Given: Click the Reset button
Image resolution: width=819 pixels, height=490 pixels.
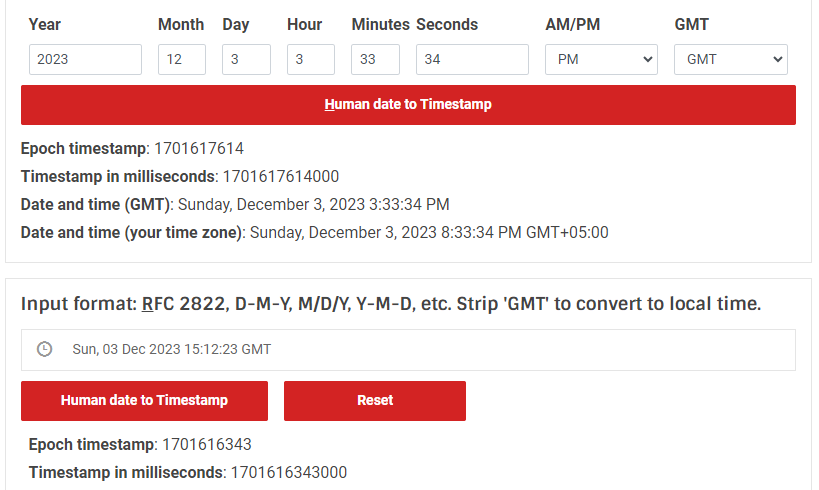Looking at the screenshot, I should coord(375,401).
